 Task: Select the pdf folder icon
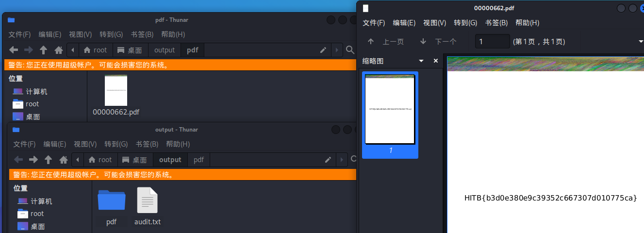[112, 200]
